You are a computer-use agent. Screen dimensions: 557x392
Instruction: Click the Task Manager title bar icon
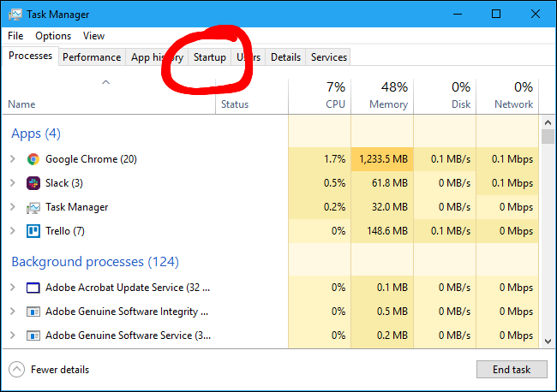15,15
